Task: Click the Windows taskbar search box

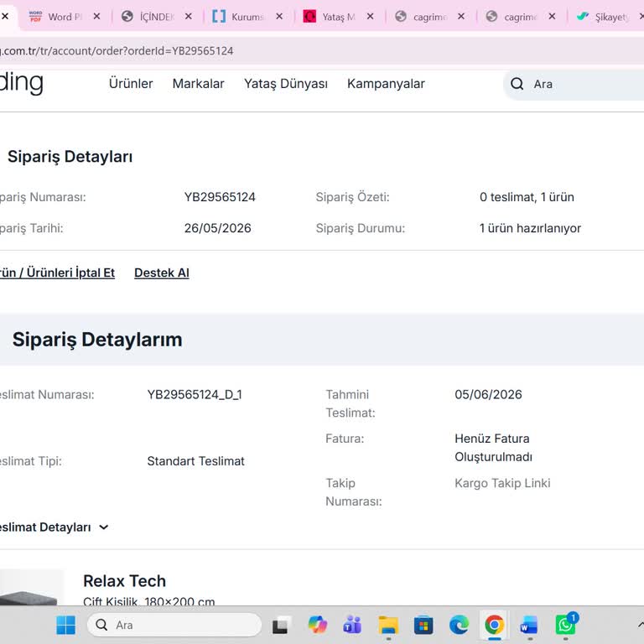Action: point(174,625)
